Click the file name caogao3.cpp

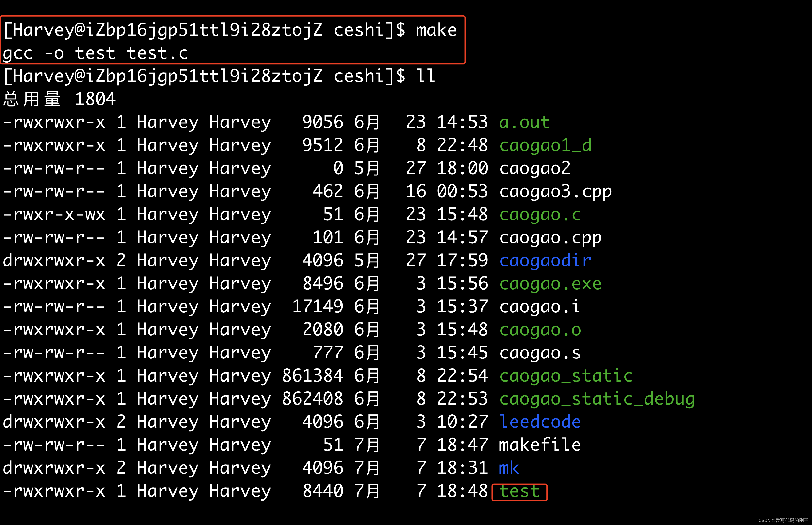tap(556, 192)
